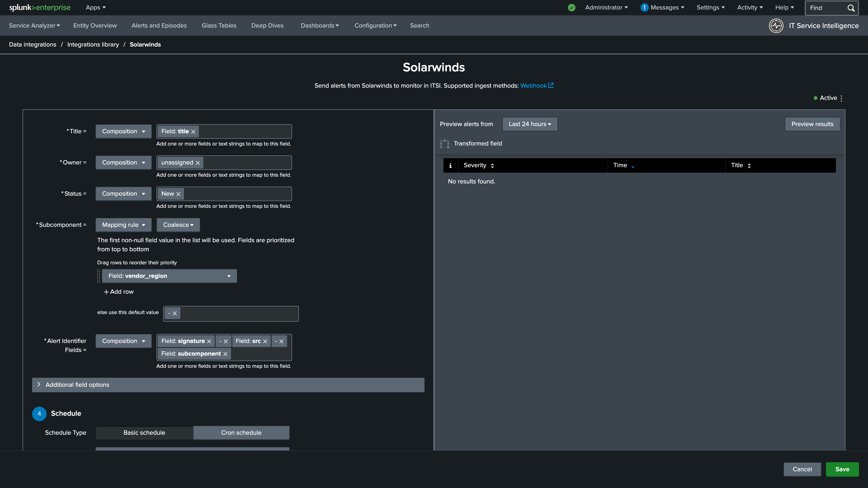Click the Transformed field icon
This screenshot has height=488, width=868.
(444, 144)
